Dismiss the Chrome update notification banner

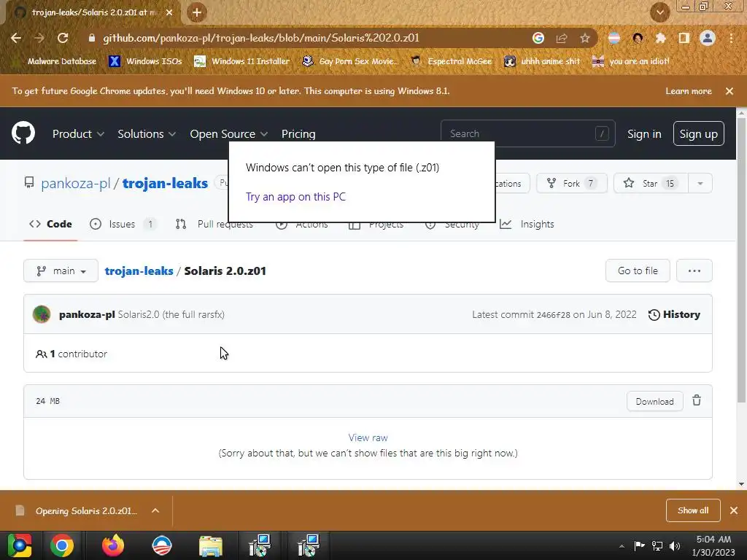tap(729, 91)
